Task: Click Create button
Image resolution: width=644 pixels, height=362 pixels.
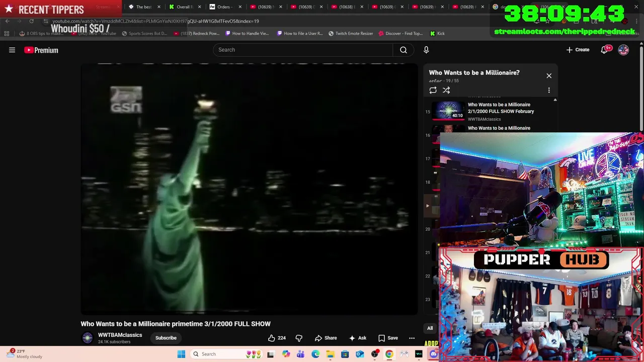Action: (x=578, y=50)
